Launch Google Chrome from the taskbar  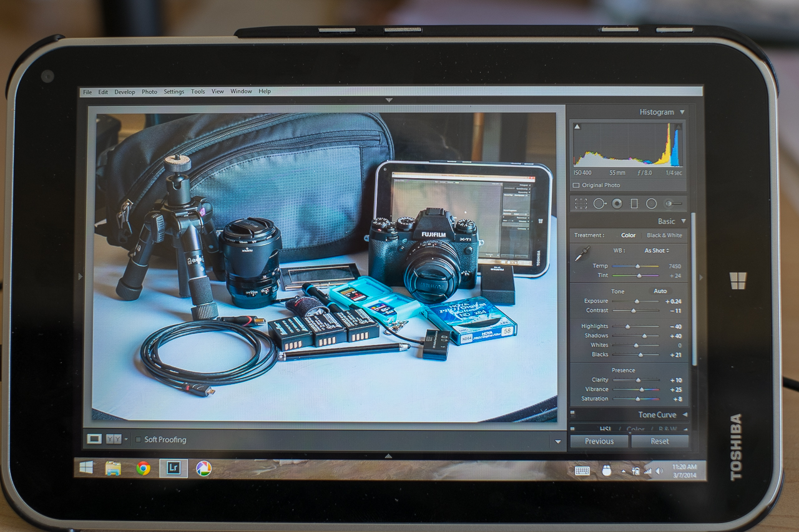144,468
